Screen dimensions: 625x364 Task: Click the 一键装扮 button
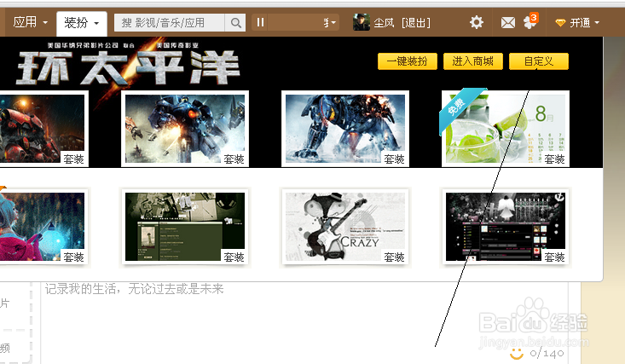coord(408,61)
